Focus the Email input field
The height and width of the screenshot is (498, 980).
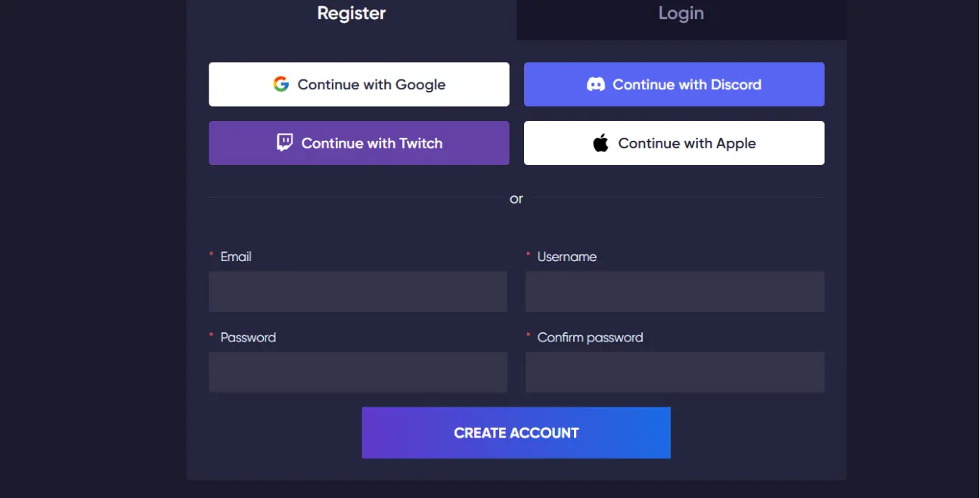(x=358, y=291)
